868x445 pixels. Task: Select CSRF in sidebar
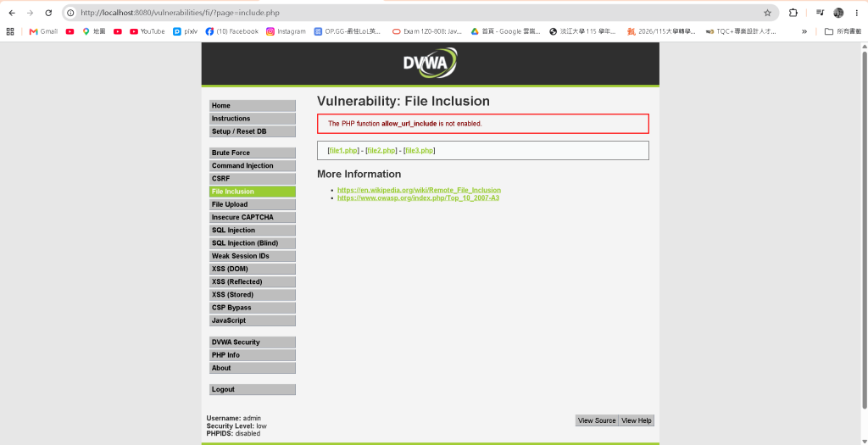click(253, 178)
